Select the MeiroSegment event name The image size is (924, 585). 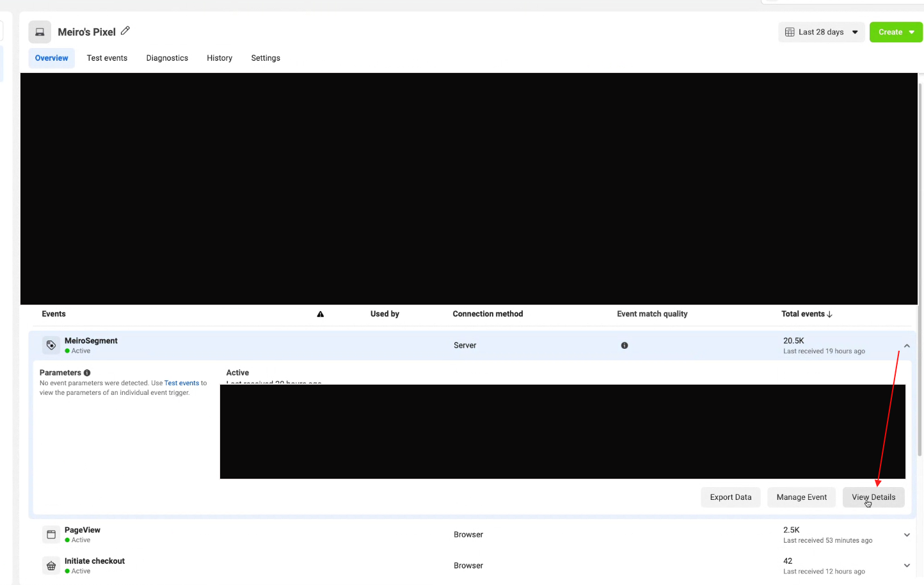91,341
